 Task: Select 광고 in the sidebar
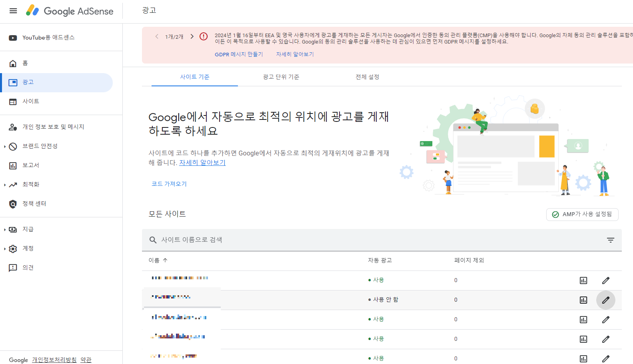coord(56,82)
